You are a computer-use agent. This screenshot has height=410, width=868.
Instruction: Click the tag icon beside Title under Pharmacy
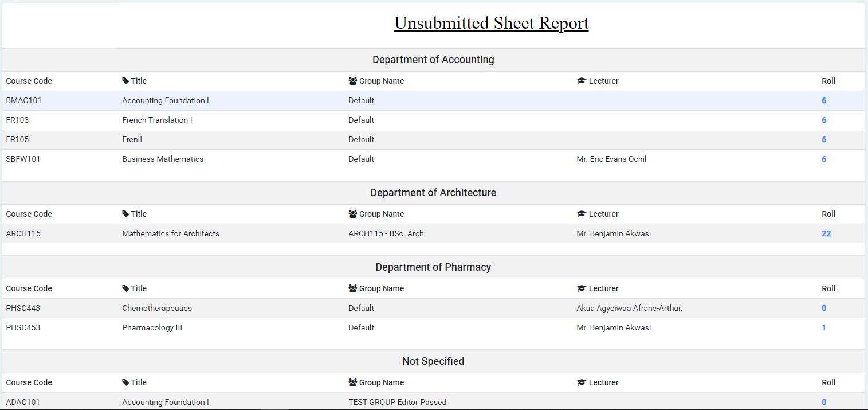(x=125, y=288)
